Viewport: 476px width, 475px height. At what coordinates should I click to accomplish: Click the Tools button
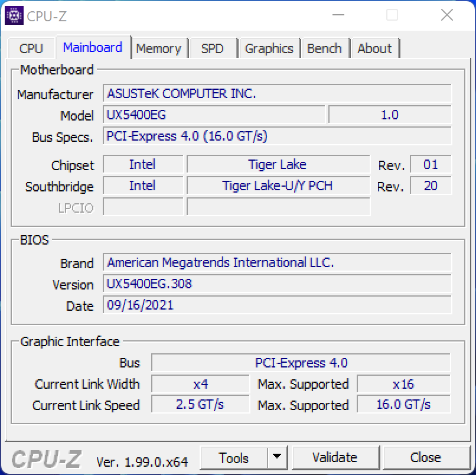point(234,458)
